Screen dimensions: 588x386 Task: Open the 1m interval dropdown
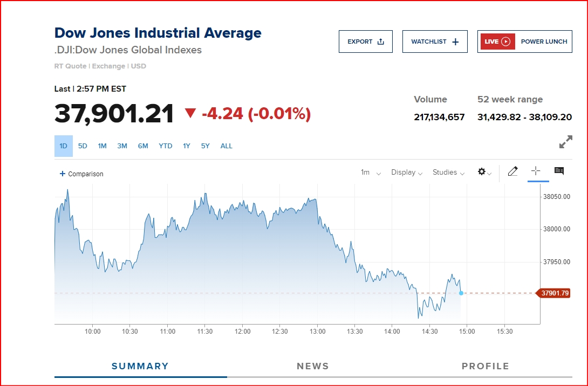[x=371, y=173]
